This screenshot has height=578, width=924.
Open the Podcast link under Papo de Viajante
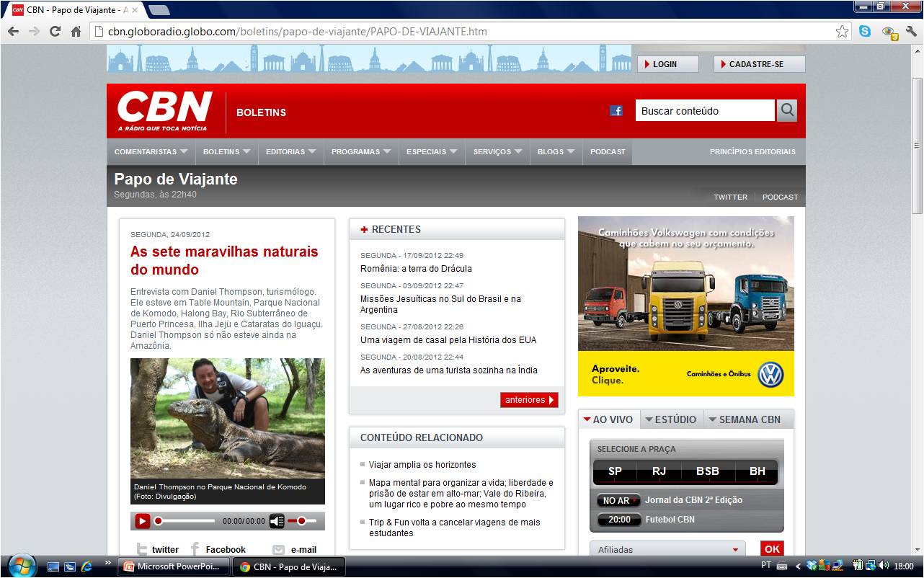click(x=780, y=197)
